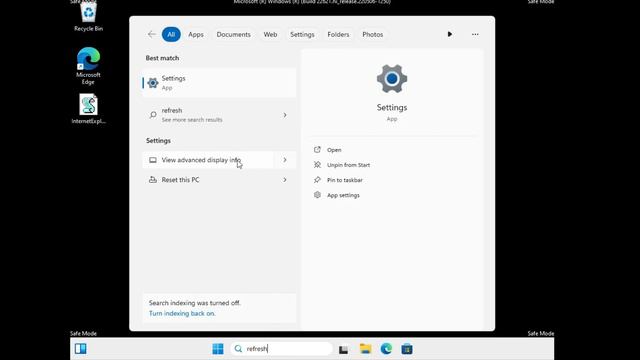Switch to the Apps filter tab
Image resolution: width=640 pixels, height=360 pixels.
(196, 34)
